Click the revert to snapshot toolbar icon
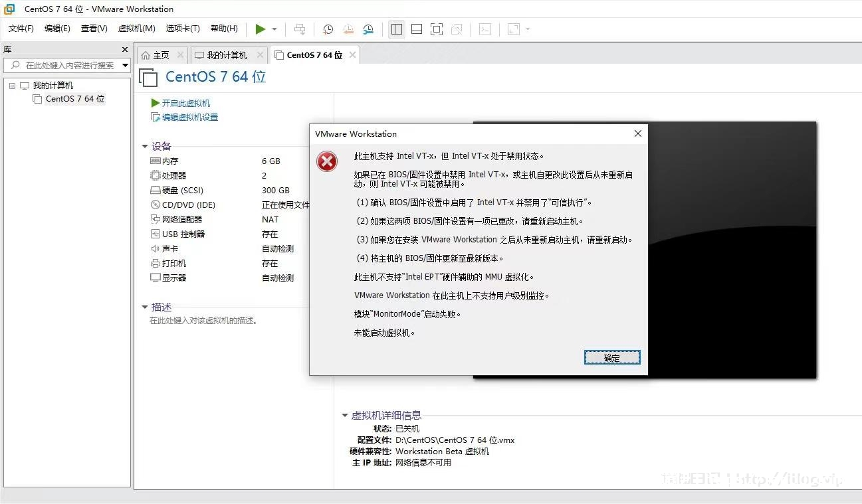This screenshot has height=504, width=862. (x=348, y=29)
